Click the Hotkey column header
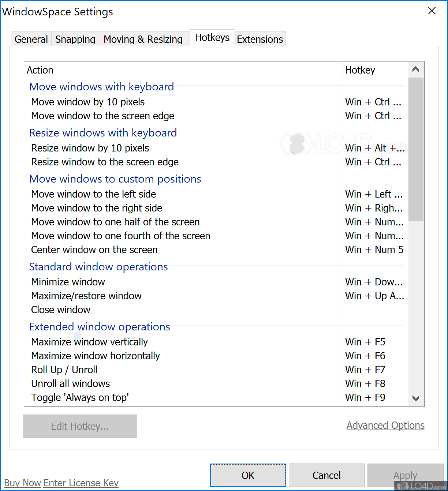Viewport: 448px width, 491px height. click(375, 70)
